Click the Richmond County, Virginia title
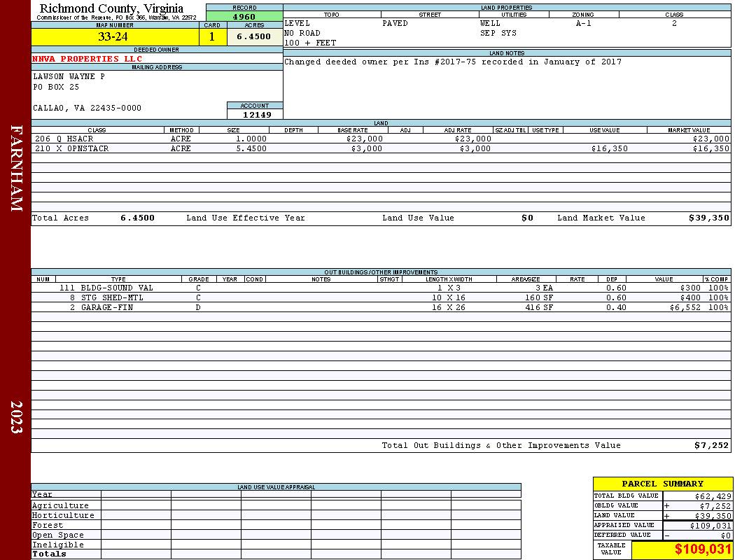Screen dimensions: 735x560 (111, 8)
